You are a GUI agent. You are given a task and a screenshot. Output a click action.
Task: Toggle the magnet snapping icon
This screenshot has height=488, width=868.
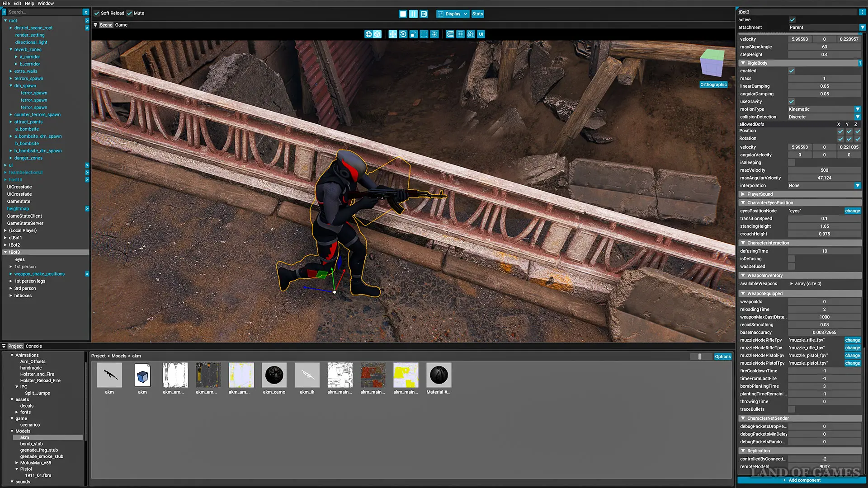(x=450, y=34)
